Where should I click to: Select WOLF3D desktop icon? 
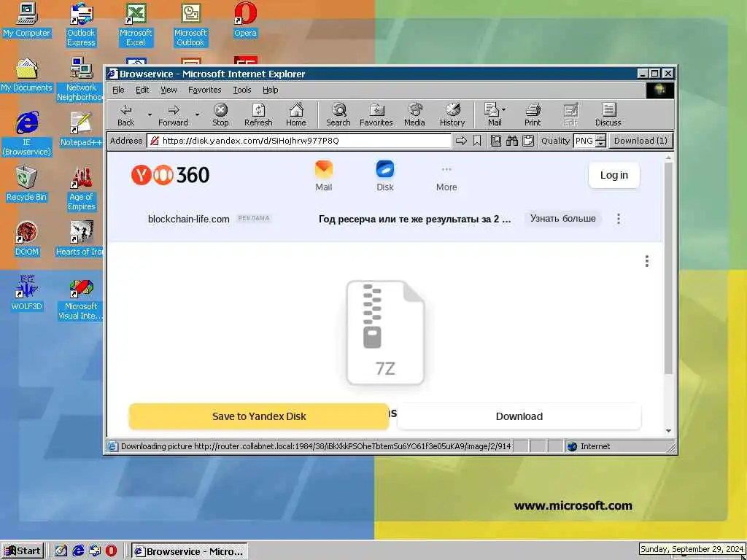(x=26, y=295)
